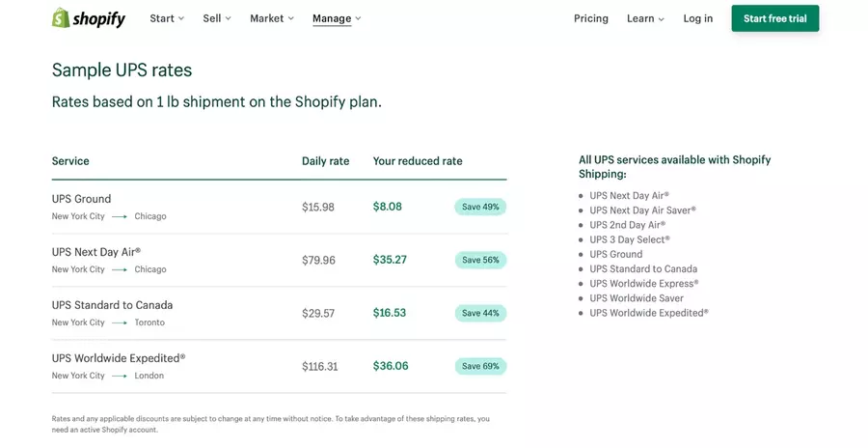Expand the Sell navigation menu
Image resolution: width=868 pixels, height=448 pixels.
click(x=217, y=18)
